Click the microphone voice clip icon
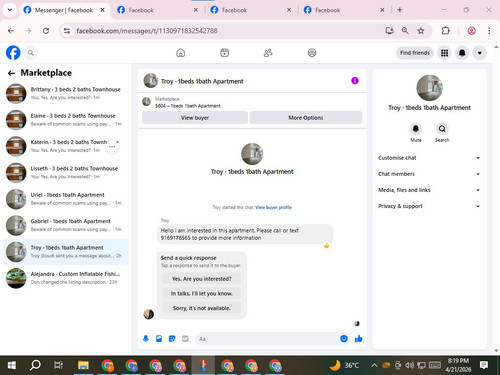The image size is (500, 375). pyautogui.click(x=146, y=339)
